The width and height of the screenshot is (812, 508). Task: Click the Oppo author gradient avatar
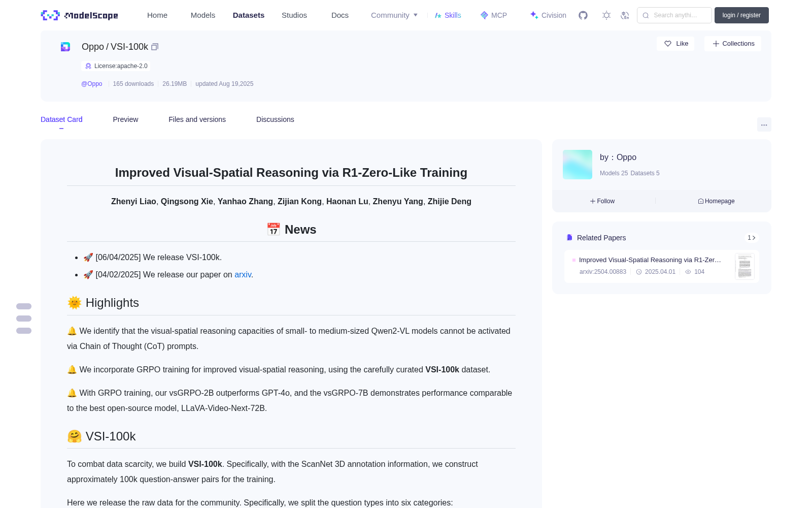[x=578, y=165]
